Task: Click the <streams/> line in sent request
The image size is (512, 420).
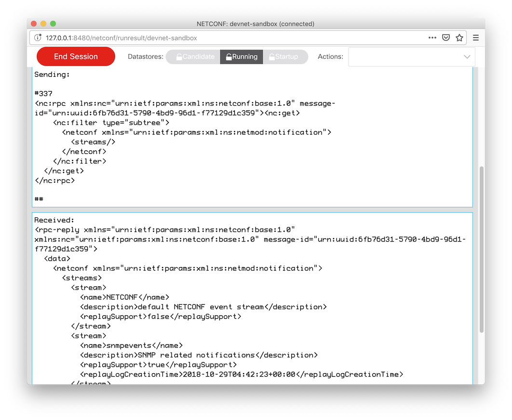Action: (93, 142)
